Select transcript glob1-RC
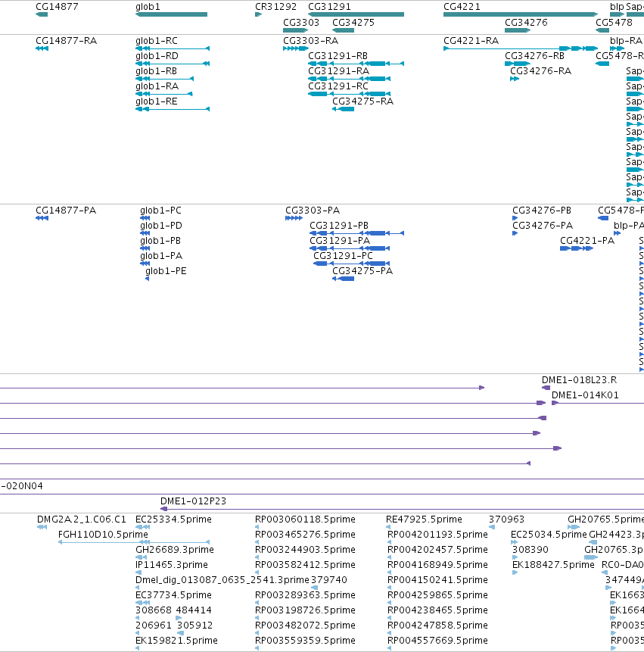644x652 pixels. tap(156, 41)
